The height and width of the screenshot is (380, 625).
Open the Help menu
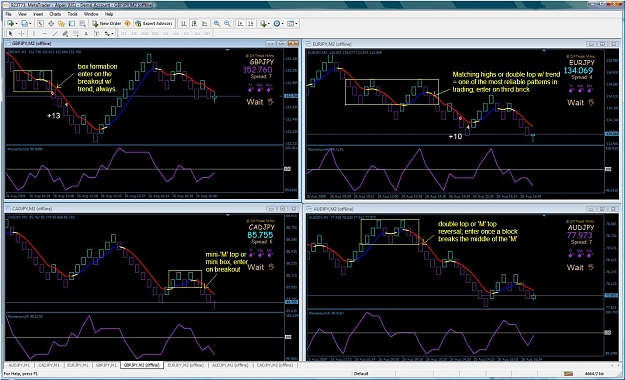pyautogui.click(x=109, y=14)
